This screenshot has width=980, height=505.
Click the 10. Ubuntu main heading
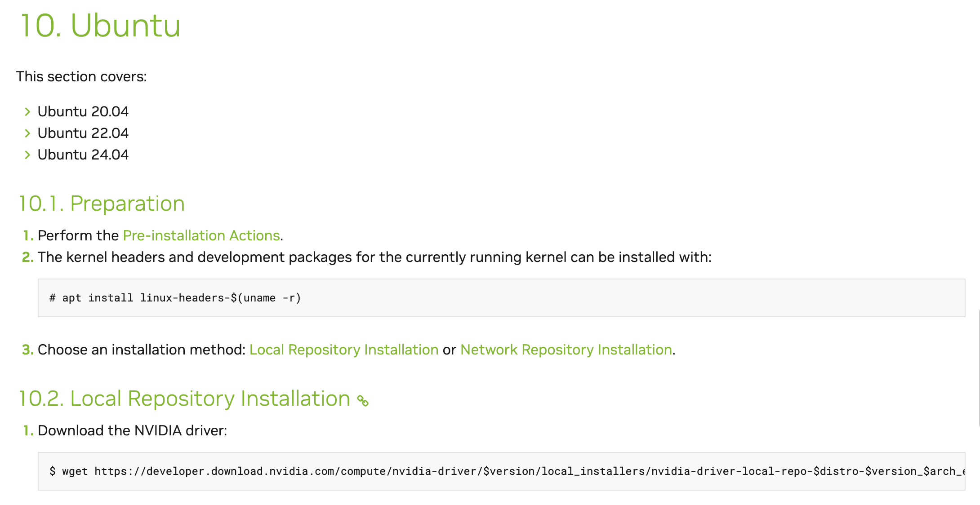[x=101, y=26]
